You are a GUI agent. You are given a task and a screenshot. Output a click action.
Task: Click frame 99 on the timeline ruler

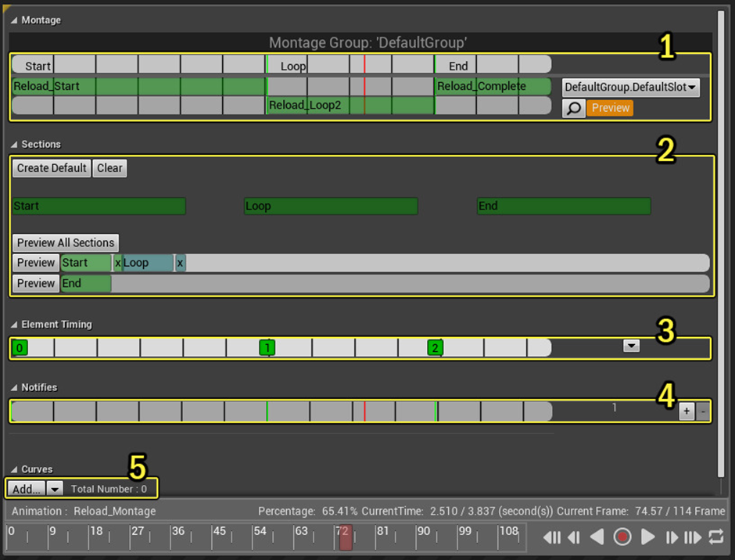tap(465, 531)
